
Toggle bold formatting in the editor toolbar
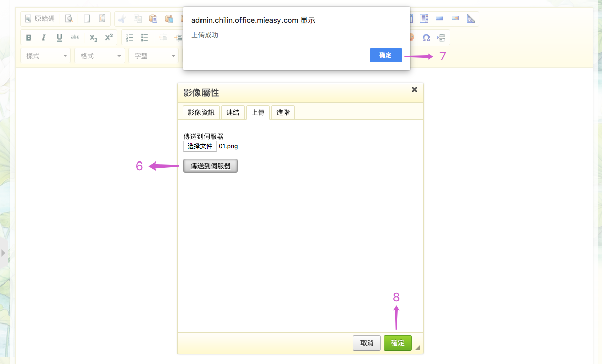point(29,37)
